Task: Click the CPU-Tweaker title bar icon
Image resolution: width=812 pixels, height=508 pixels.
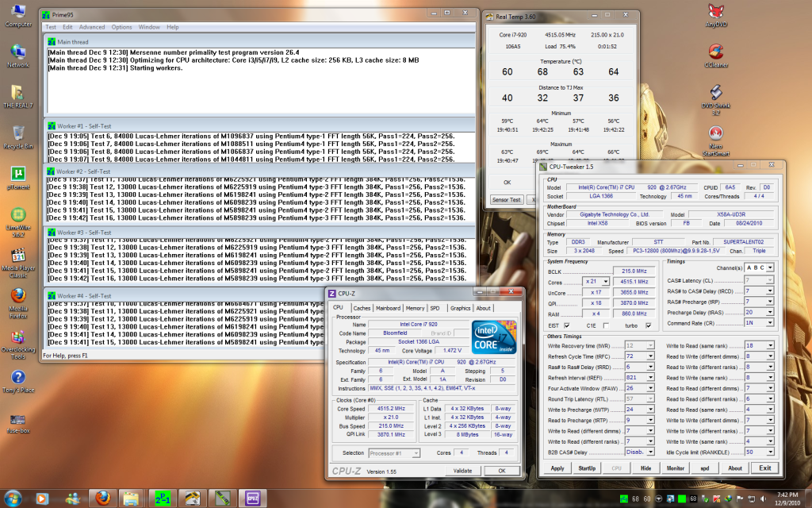Action: click(543, 167)
